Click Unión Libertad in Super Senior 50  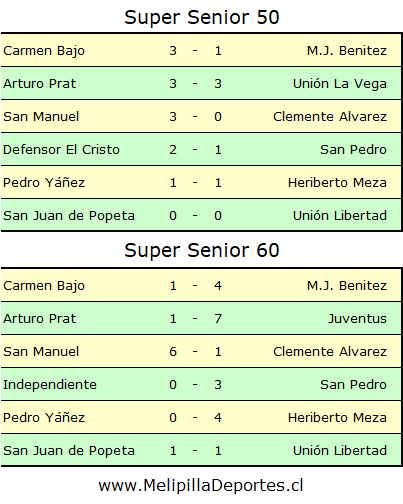point(340,216)
